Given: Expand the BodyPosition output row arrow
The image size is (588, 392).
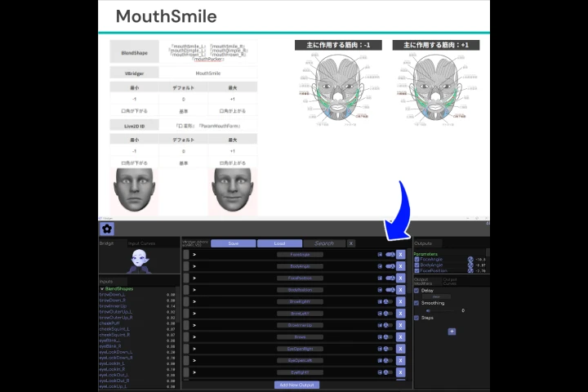Looking at the screenshot, I should coord(194,290).
